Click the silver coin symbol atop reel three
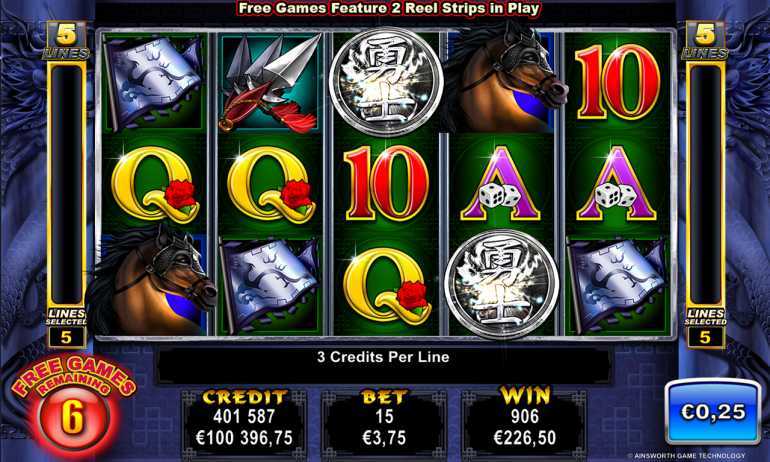 coord(386,82)
